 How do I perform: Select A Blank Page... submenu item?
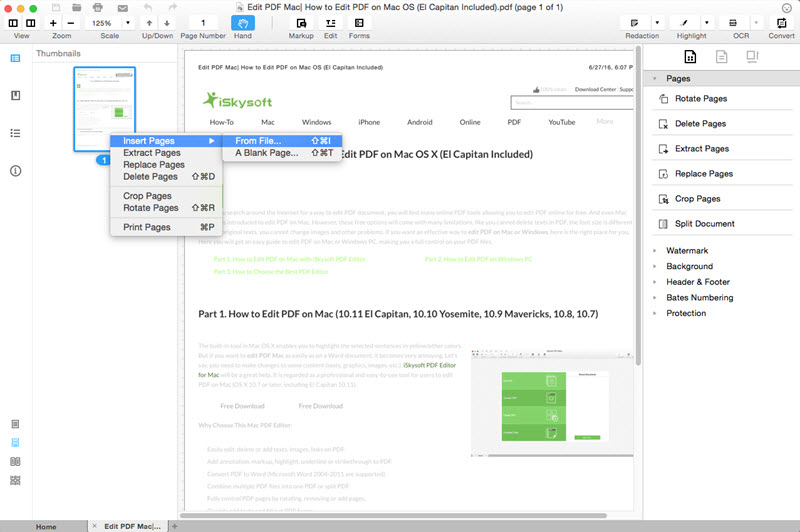click(282, 153)
